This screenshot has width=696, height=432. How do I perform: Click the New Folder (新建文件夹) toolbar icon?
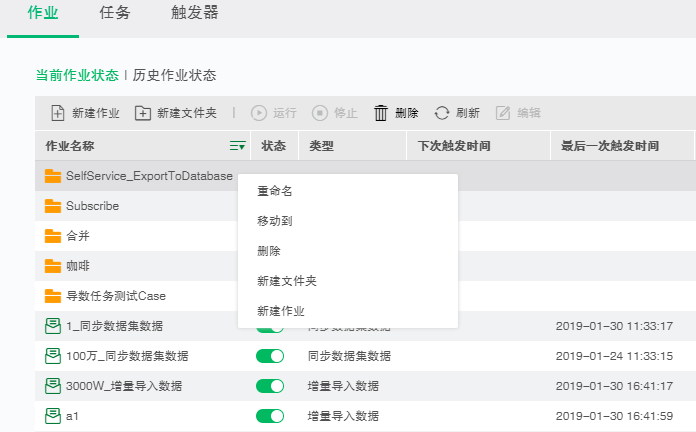143,114
